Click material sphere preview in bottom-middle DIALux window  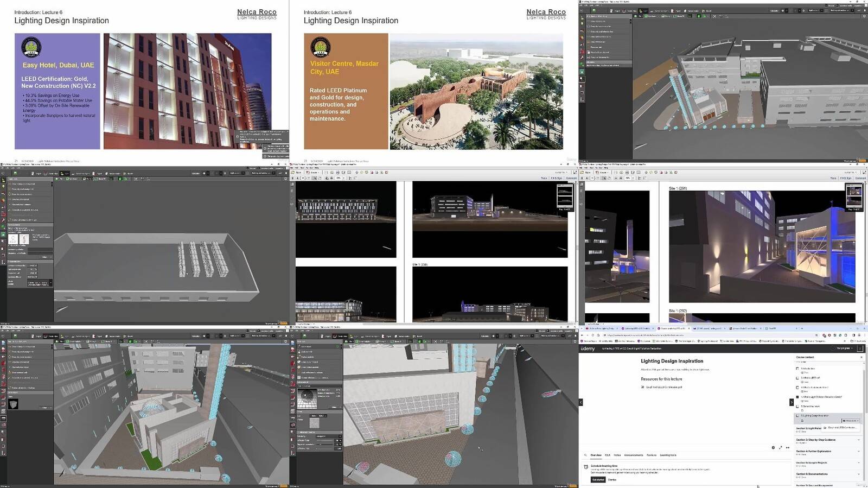pos(307,398)
